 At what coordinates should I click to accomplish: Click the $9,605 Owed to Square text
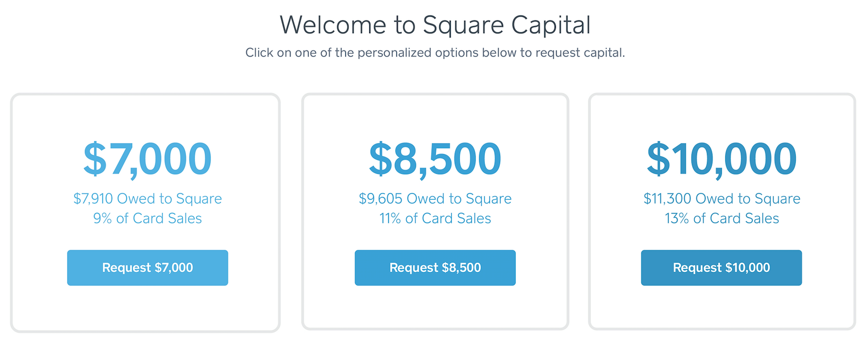pyautogui.click(x=435, y=199)
